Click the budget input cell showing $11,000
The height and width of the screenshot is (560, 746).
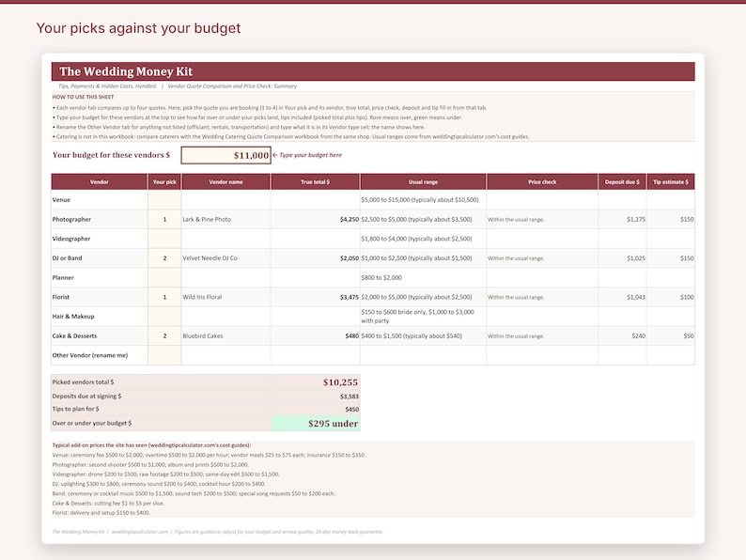226,155
